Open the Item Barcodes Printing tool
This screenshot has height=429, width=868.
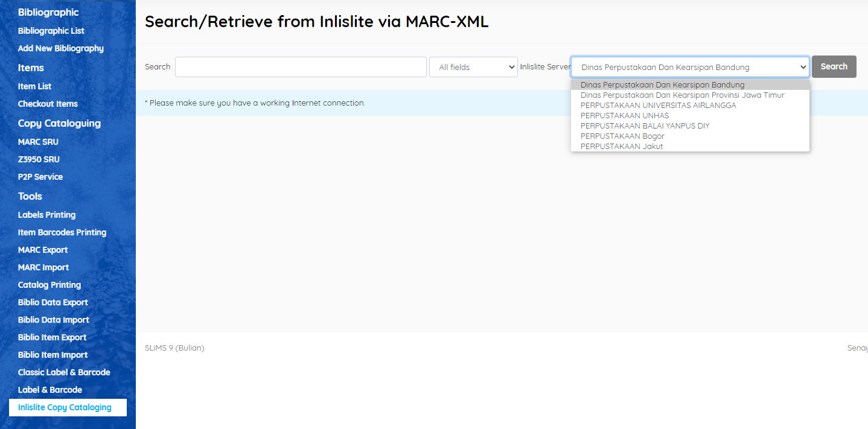(x=62, y=232)
